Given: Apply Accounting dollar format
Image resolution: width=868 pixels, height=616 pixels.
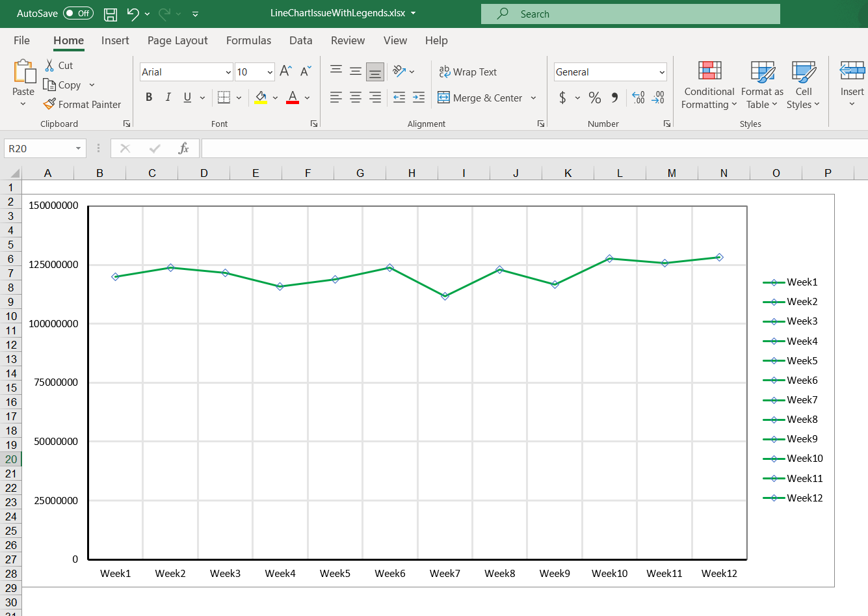Looking at the screenshot, I should click(x=562, y=98).
